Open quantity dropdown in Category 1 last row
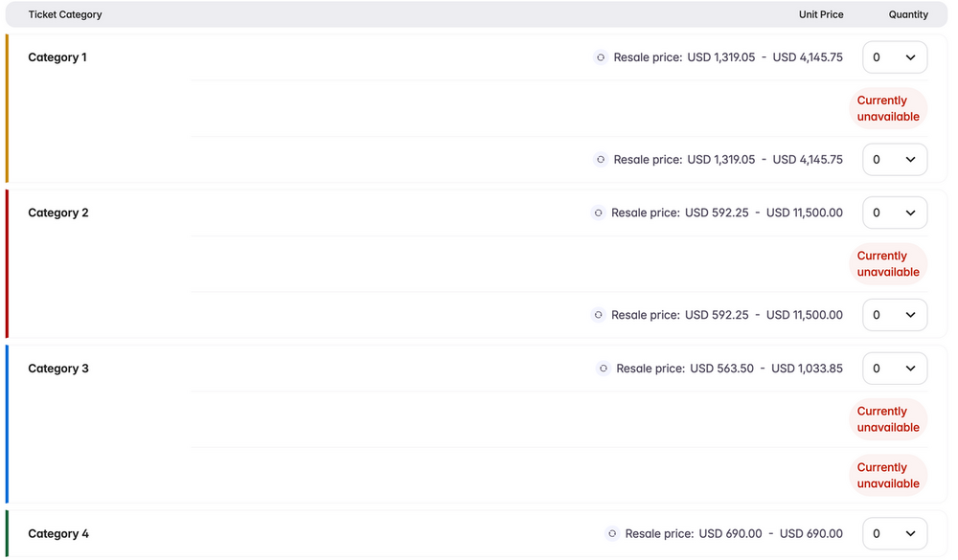Viewport: 958px width, 560px height. (895, 160)
